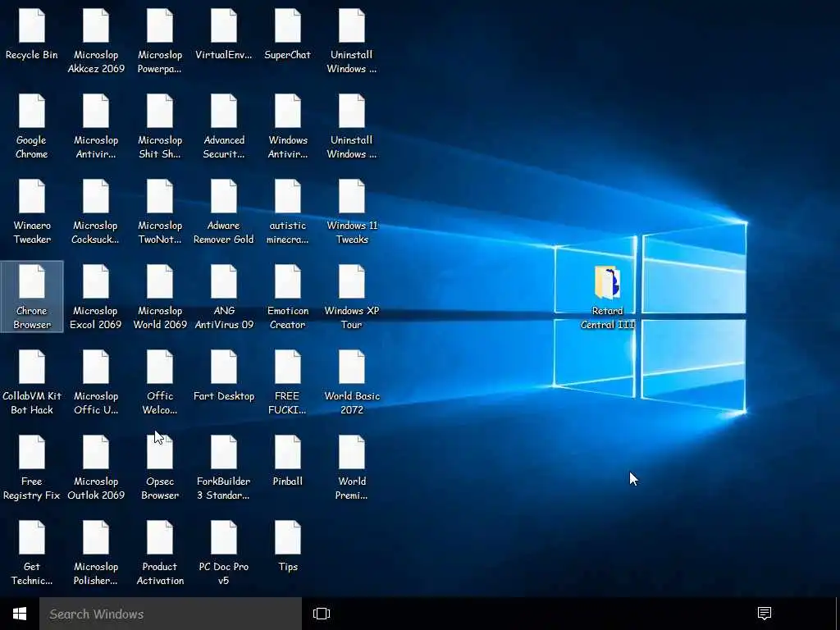Open the Action Center notifications icon

tap(765, 614)
